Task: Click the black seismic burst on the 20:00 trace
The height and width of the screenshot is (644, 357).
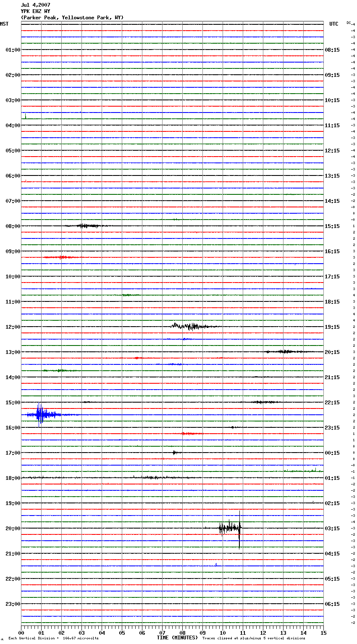Action: 230,529
